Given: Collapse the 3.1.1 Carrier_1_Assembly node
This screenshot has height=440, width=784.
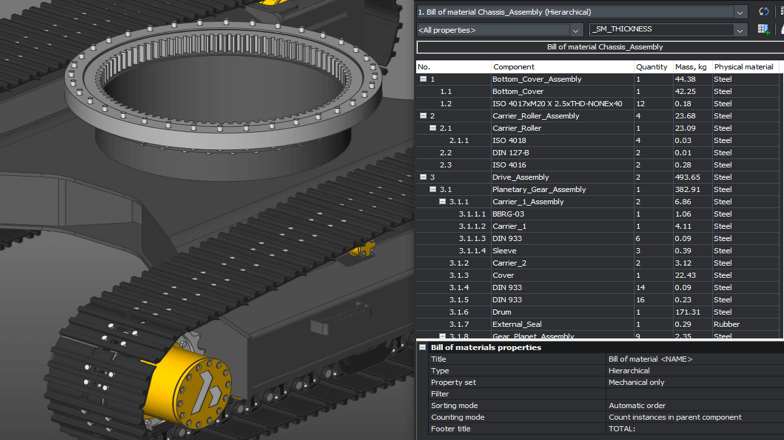Looking at the screenshot, I should coord(442,202).
